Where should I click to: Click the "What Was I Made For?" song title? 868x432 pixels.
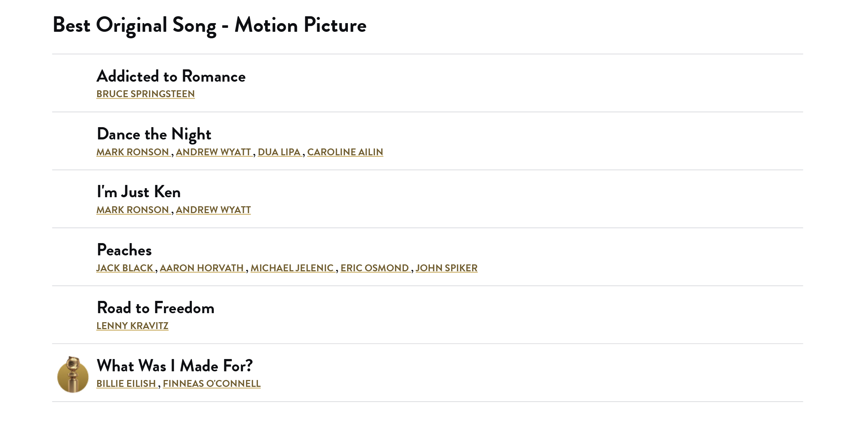coord(175,366)
